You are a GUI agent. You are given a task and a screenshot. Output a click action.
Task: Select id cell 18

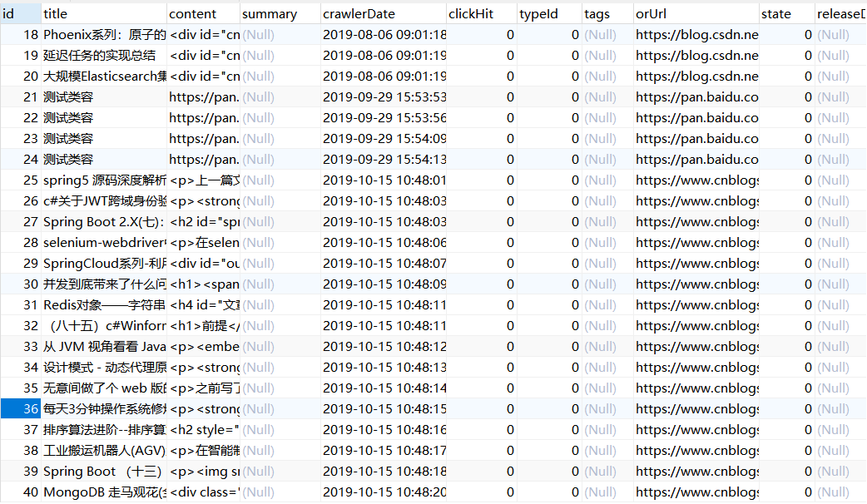pyautogui.click(x=21, y=35)
